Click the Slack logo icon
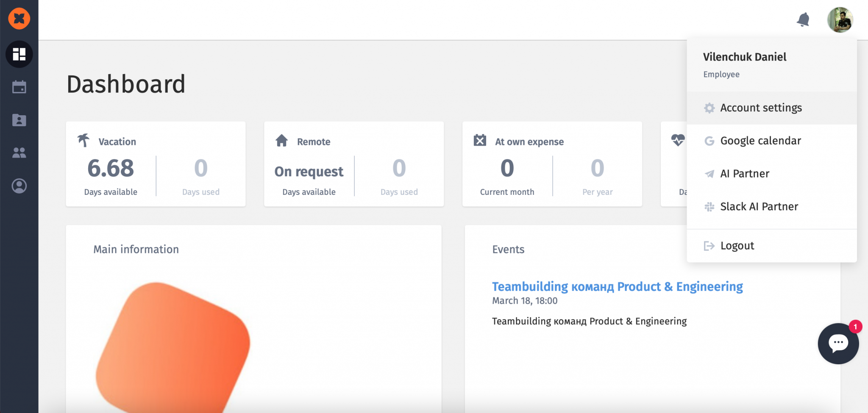 tap(709, 207)
